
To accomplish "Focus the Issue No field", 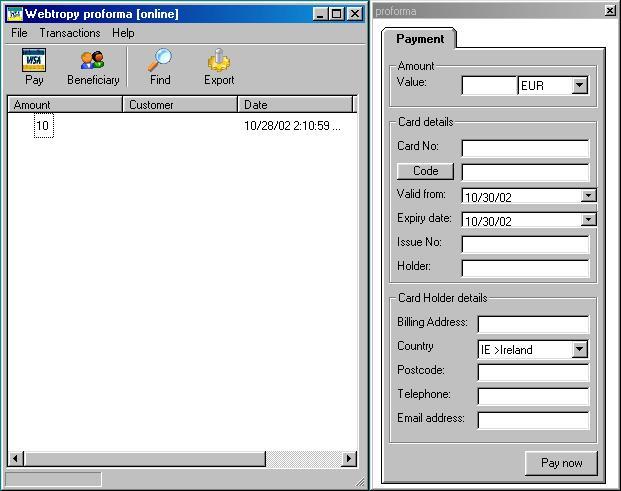I will [525, 244].
